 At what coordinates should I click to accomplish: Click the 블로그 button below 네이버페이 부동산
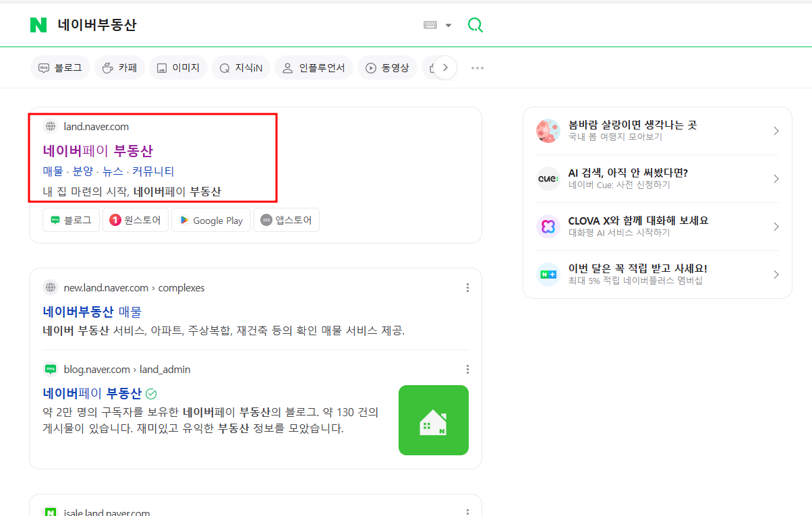pyautogui.click(x=71, y=220)
